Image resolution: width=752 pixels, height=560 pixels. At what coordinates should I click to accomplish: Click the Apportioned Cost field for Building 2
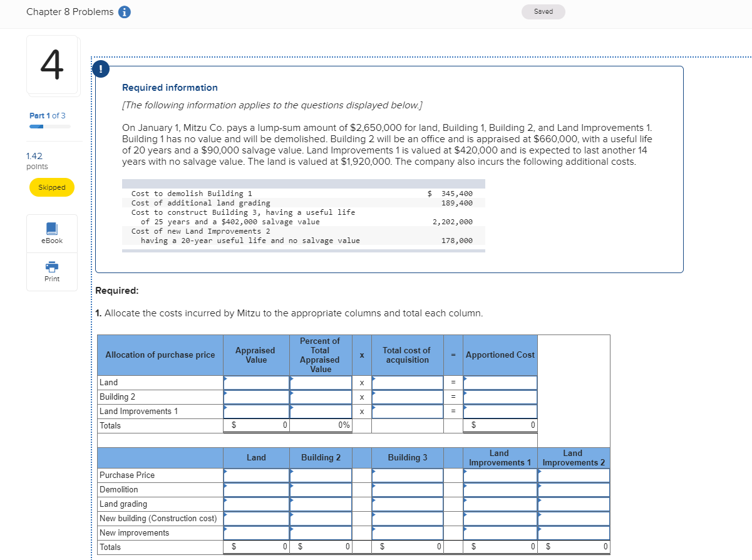point(500,397)
